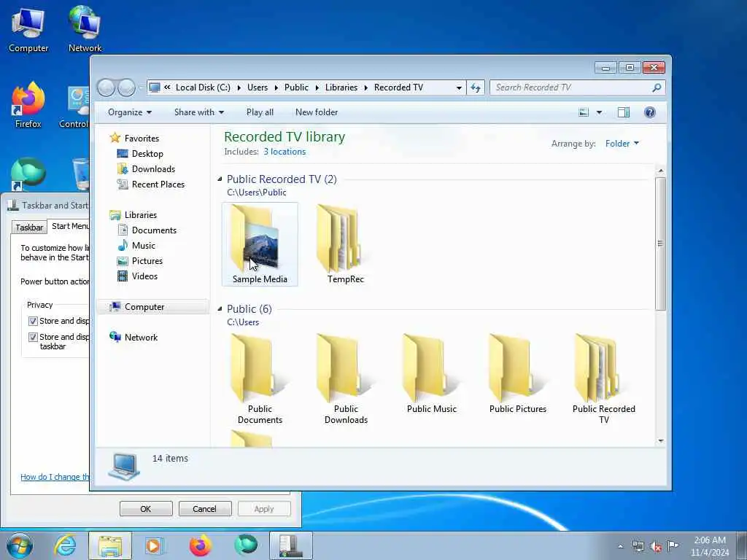Open Firefox from the taskbar
Viewport: 747px width, 560px height.
[200, 545]
